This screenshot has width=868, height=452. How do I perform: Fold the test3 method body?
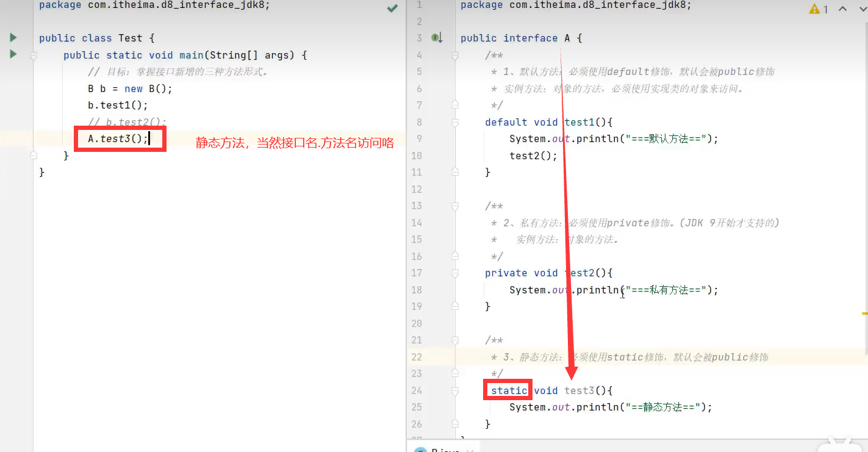click(x=454, y=390)
